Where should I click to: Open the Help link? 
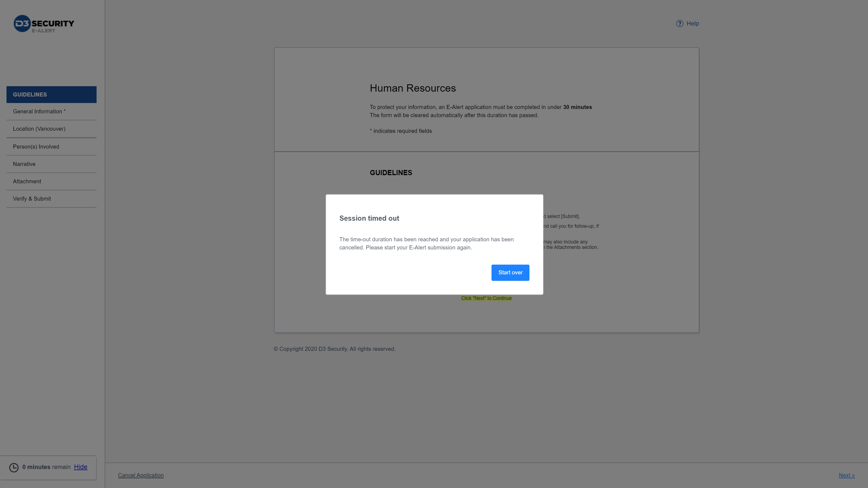[693, 24]
